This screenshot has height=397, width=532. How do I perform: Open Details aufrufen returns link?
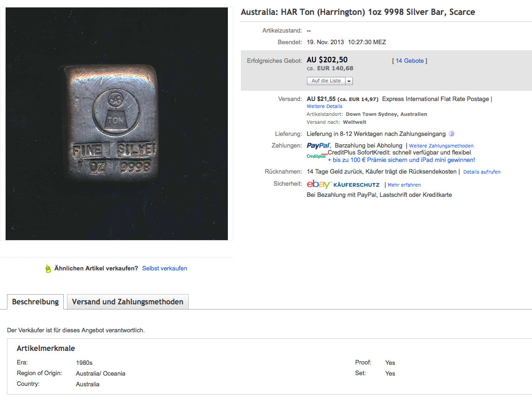(482, 172)
